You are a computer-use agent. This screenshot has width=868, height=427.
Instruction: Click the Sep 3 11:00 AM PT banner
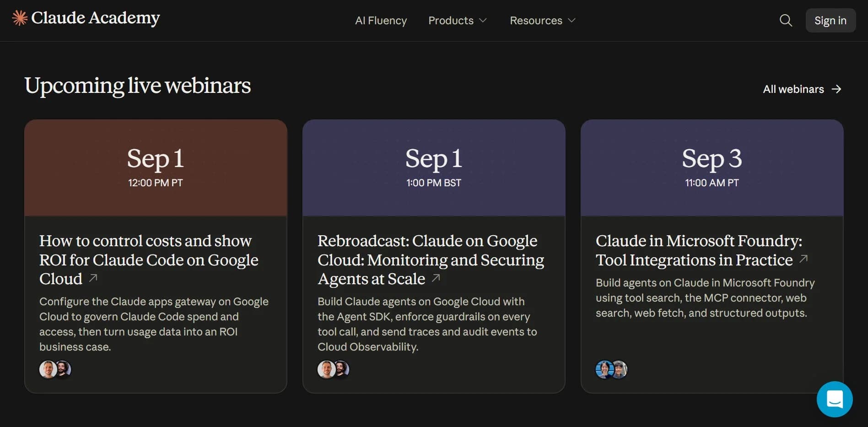tap(712, 168)
